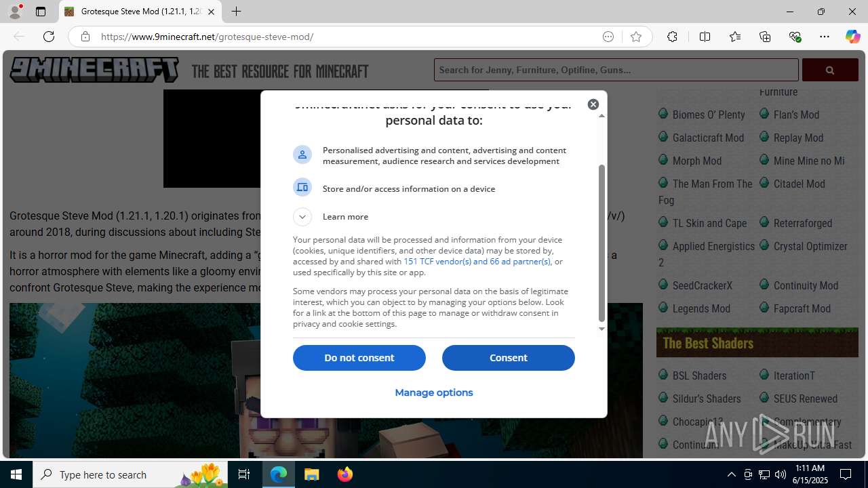This screenshot has width=868, height=488.
Task: Open Sildur's Shaders link
Action: coord(707,399)
